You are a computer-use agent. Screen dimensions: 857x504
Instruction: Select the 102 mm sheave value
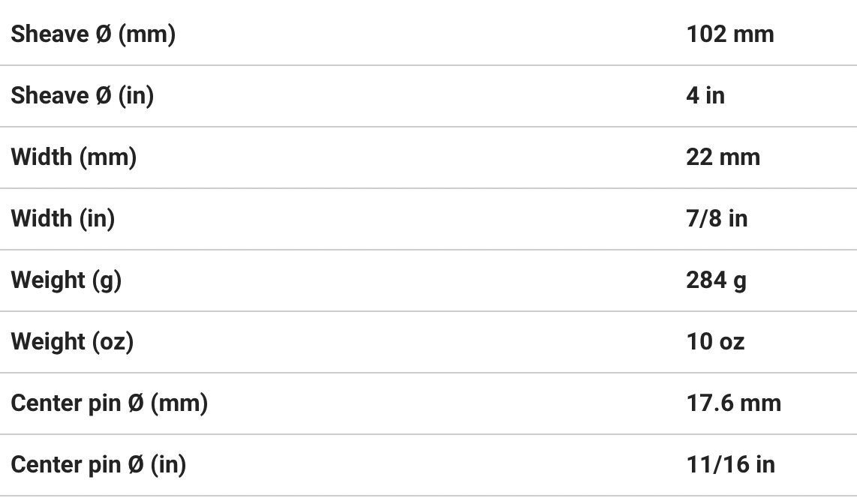coord(729,34)
